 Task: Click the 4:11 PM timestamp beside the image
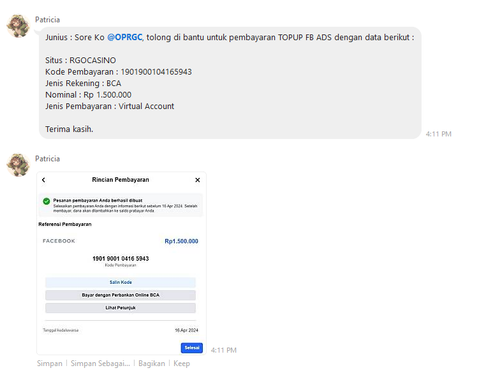(224, 350)
